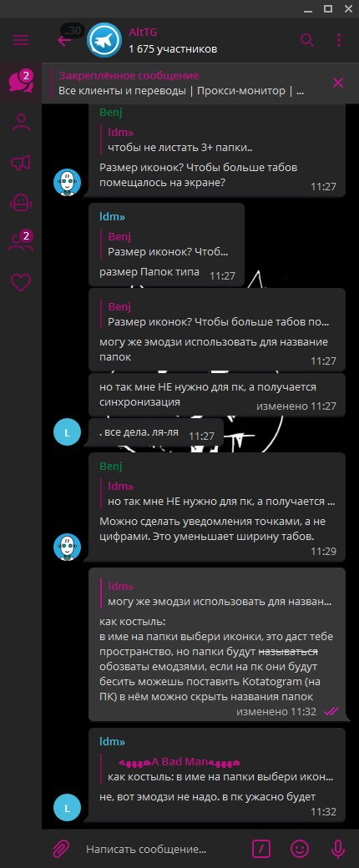
Task: Switch to the personal chats folder
Action: 21,123
